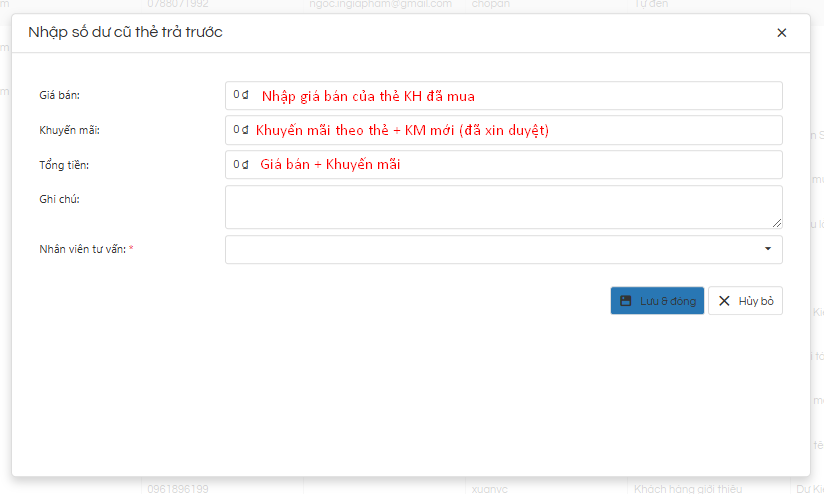The width and height of the screenshot is (824, 494).
Task: Click the Tổng tiền label
Action: tap(64, 164)
